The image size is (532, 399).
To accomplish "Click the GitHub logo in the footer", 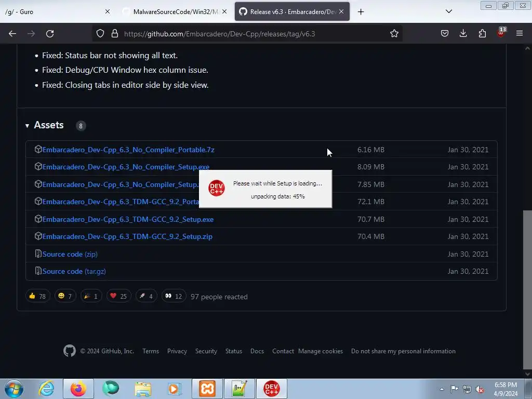I will 70,351.
